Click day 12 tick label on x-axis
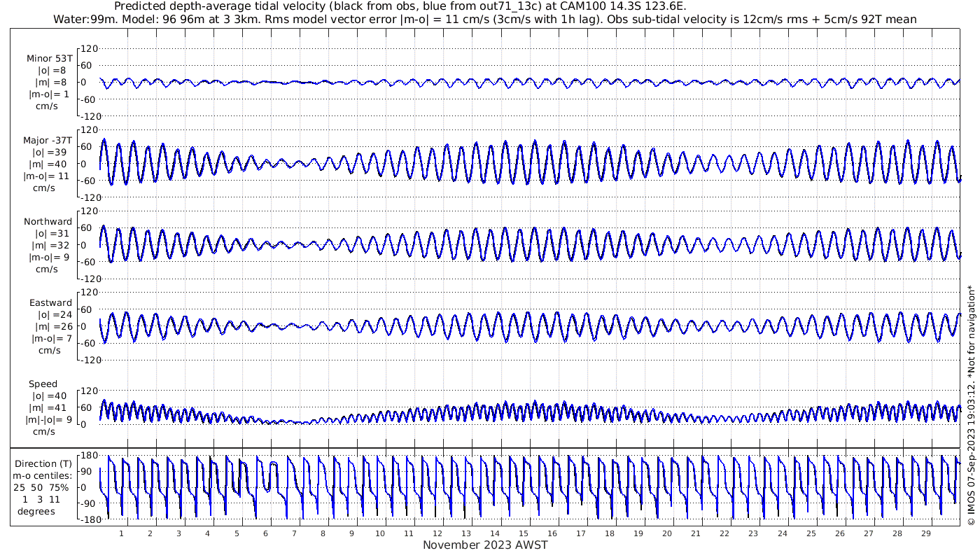Viewport: 980px width, 560px height. [x=438, y=533]
